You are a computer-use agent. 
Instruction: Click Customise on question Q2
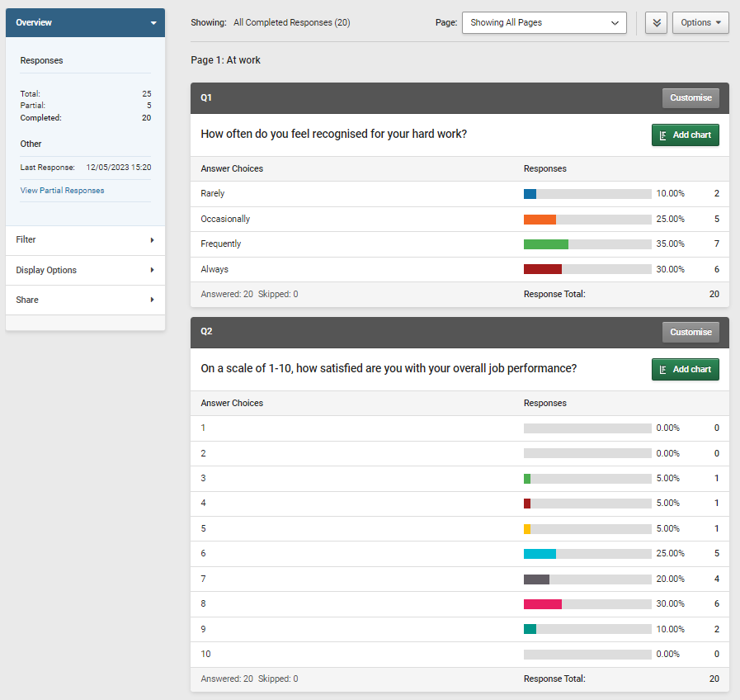pyautogui.click(x=691, y=332)
